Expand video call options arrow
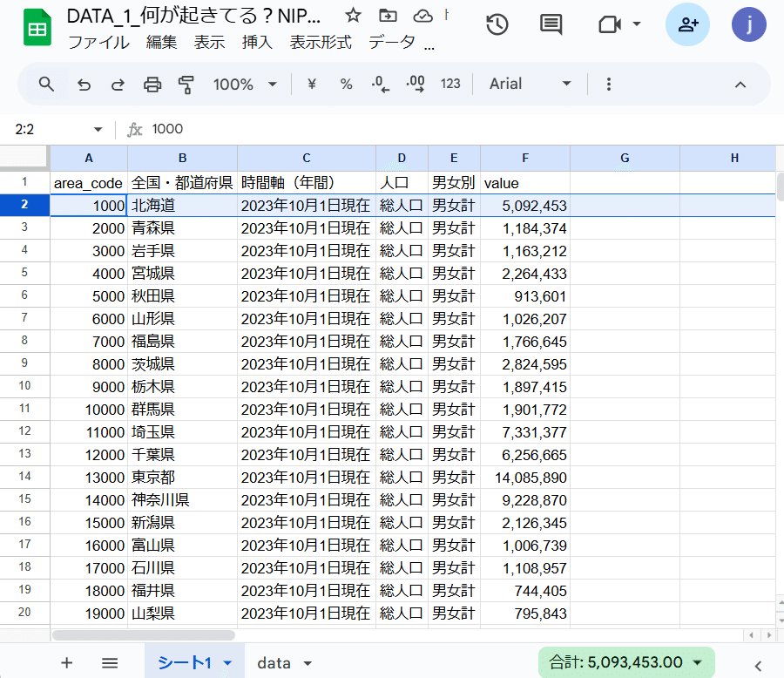 637,24
